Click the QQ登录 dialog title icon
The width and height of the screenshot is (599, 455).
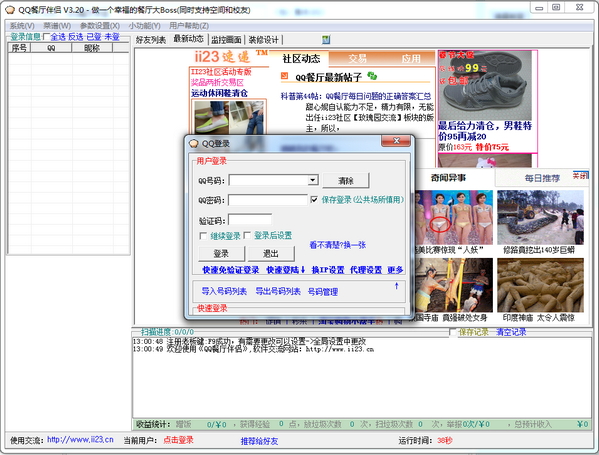click(194, 143)
